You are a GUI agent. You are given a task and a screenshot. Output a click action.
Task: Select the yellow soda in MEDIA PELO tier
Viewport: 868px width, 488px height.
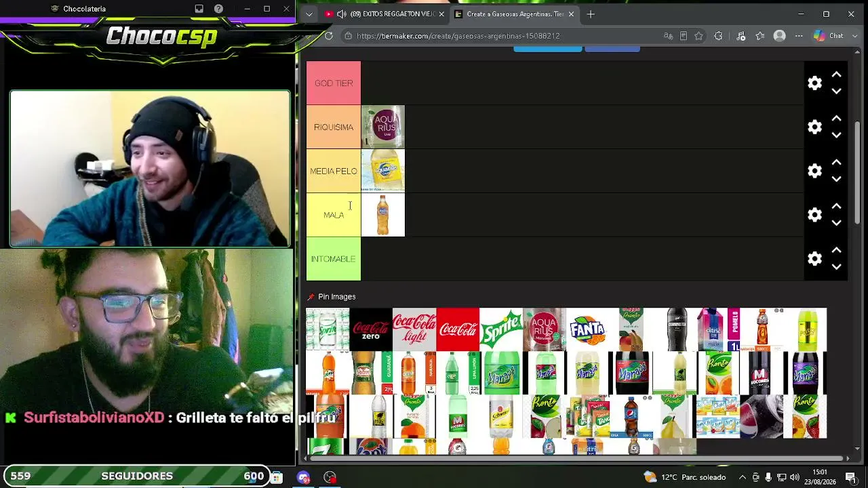pos(383,171)
